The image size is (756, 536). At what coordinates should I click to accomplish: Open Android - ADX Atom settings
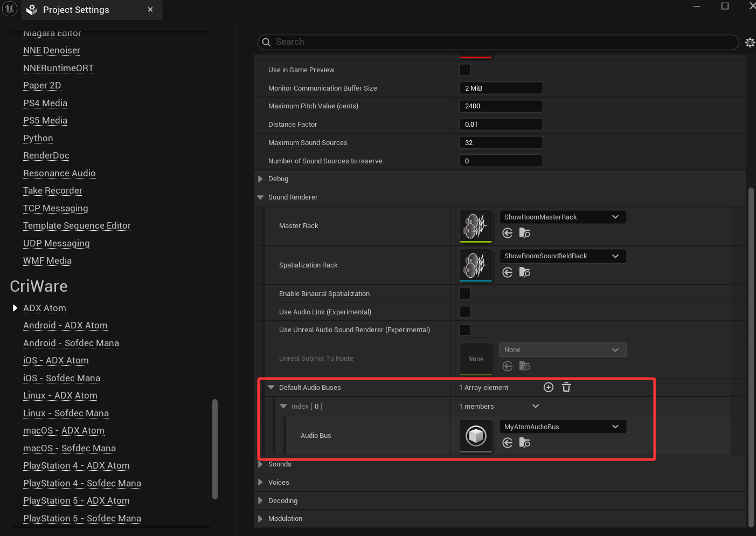(65, 325)
